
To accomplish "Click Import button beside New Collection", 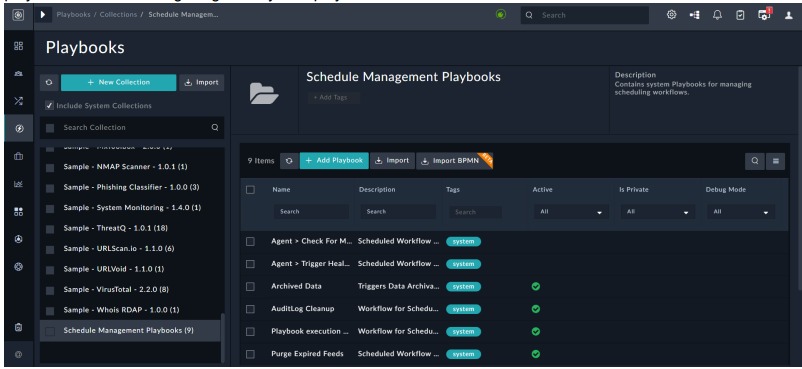I will (202, 82).
